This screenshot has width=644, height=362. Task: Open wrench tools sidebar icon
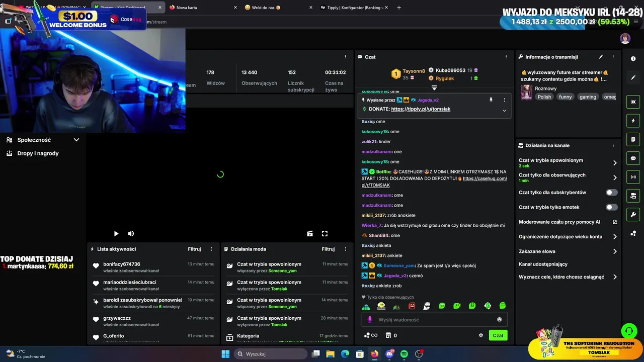point(633,215)
